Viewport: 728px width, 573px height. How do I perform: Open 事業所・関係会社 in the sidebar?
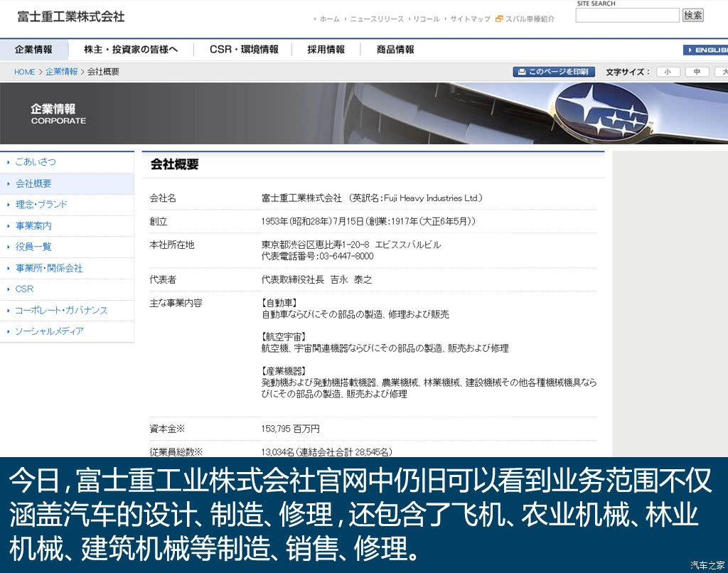point(49,268)
